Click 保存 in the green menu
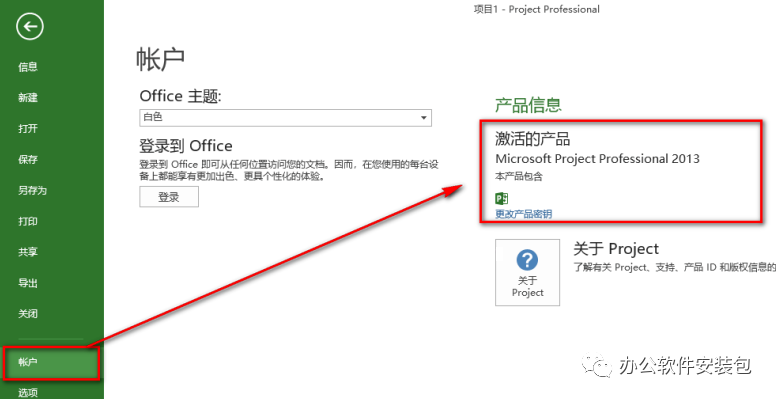The image size is (776, 399). click(x=28, y=159)
